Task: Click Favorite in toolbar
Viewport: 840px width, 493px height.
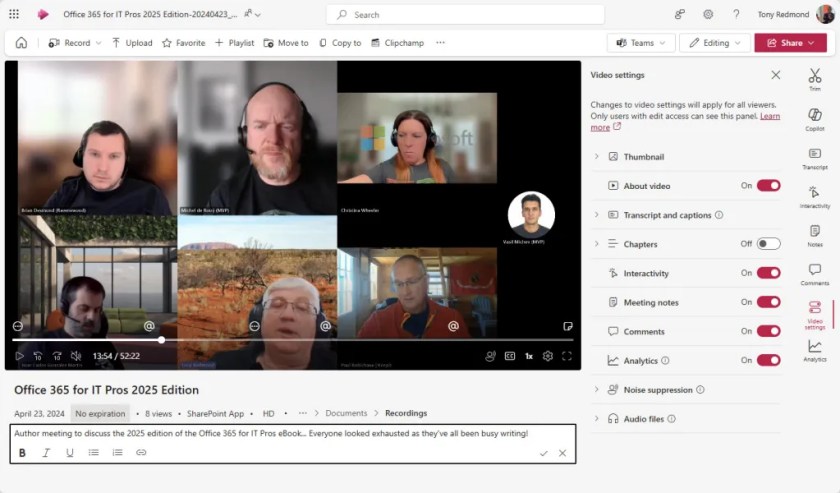Action: (x=184, y=43)
